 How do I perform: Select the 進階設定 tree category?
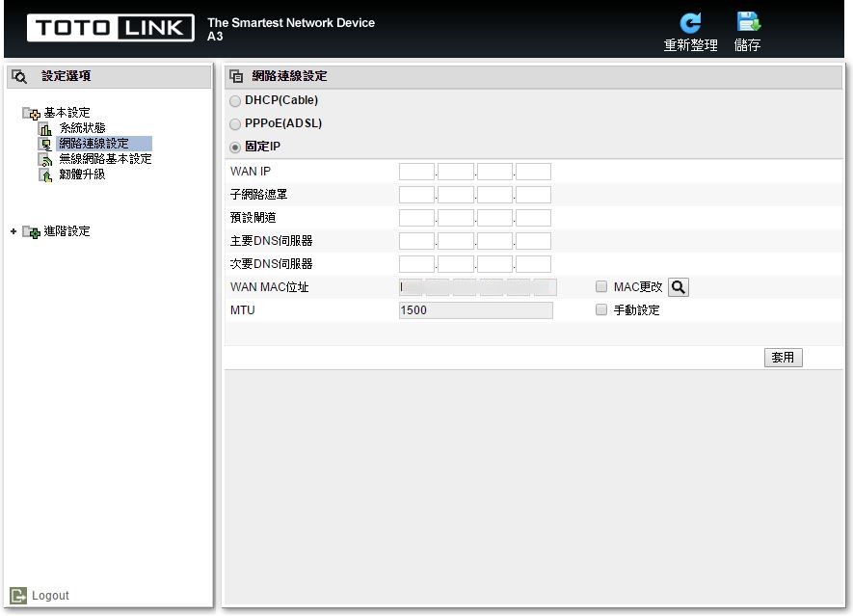point(67,231)
